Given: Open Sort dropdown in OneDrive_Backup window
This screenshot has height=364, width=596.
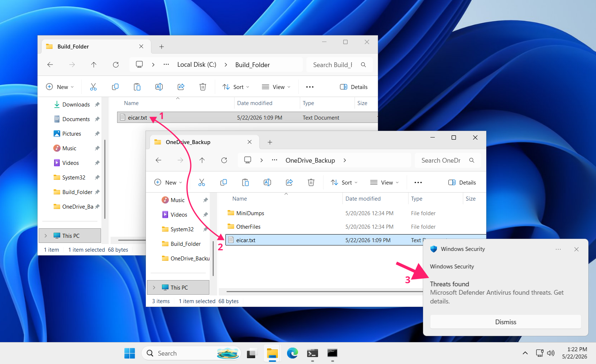Looking at the screenshot, I should [x=344, y=182].
